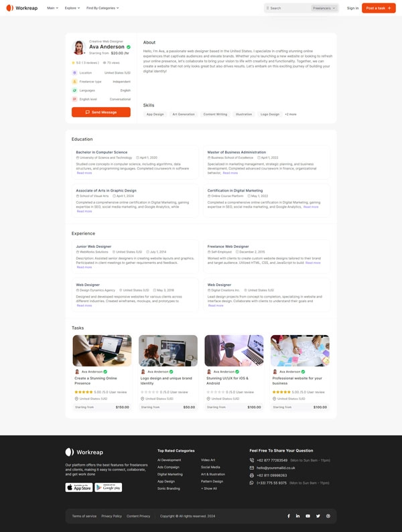Image resolution: width=402 pixels, height=532 pixels.
Task: Click the Dribbble icon in footer
Action: pos(328,516)
